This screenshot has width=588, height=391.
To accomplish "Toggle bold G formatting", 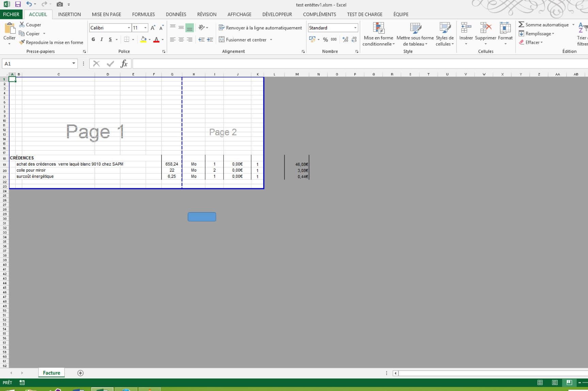I will (x=93, y=40).
